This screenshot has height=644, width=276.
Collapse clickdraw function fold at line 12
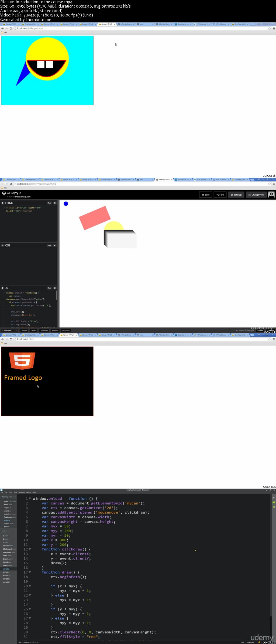coord(30,549)
